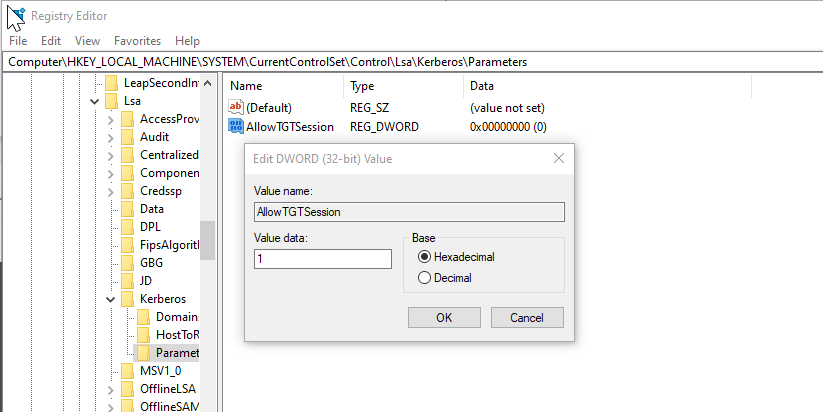Select the DPL tree item label
The width and height of the screenshot is (823, 412).
[150, 227]
